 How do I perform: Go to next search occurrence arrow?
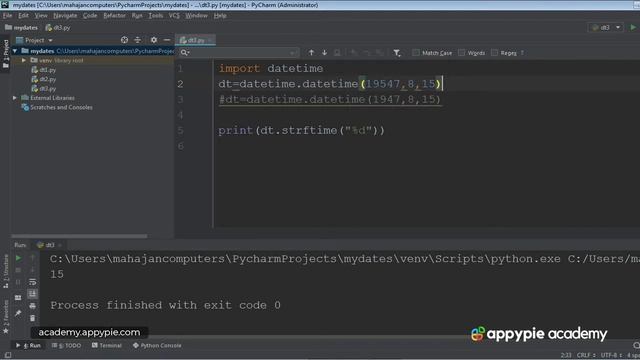point(324,53)
